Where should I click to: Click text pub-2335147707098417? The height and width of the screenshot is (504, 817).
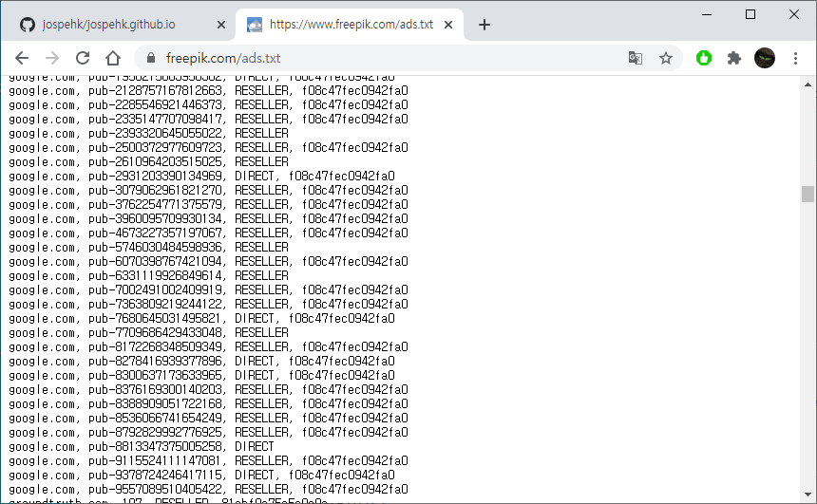coord(157,120)
